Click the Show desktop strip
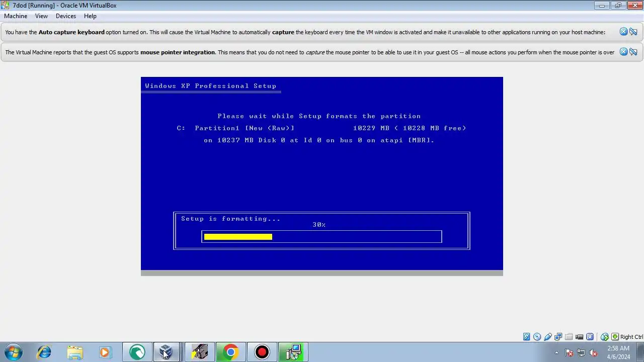This screenshot has height=362, width=644. (640, 352)
